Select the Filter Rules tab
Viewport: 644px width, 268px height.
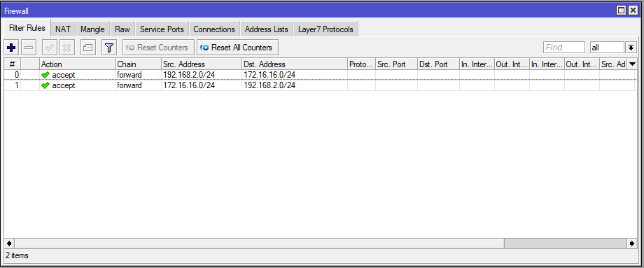pyautogui.click(x=27, y=28)
